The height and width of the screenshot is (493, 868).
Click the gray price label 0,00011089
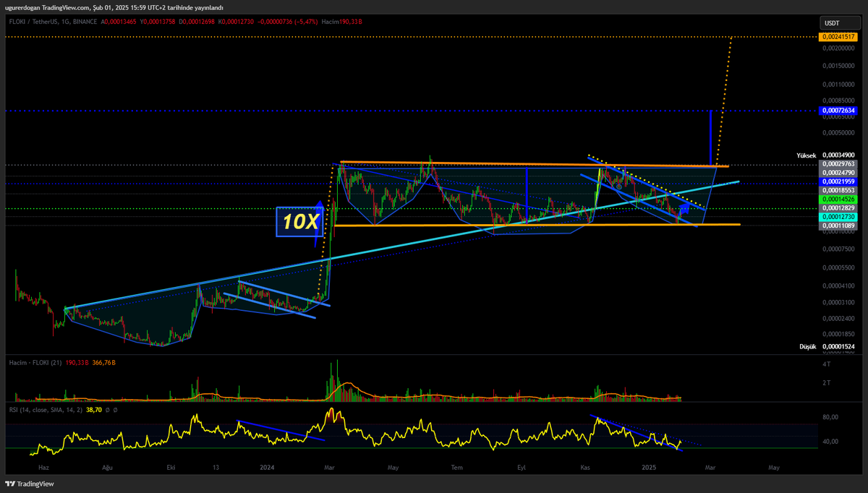point(837,226)
